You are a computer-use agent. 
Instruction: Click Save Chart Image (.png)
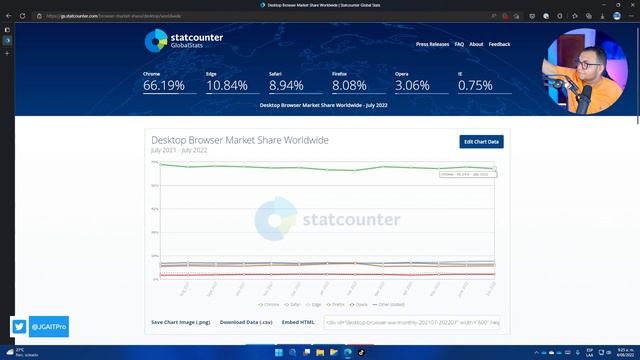coord(180,322)
